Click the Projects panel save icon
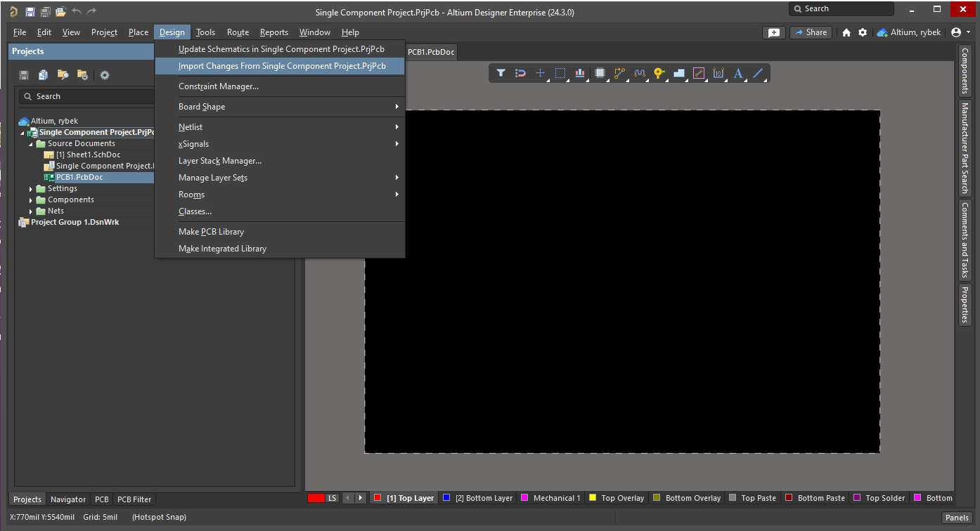Screen dimensions: 980x531 (x=24, y=75)
